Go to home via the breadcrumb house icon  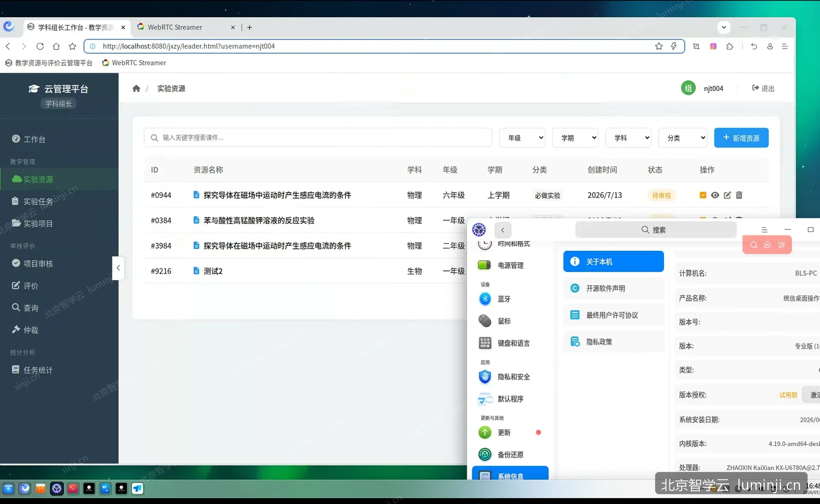click(x=136, y=88)
